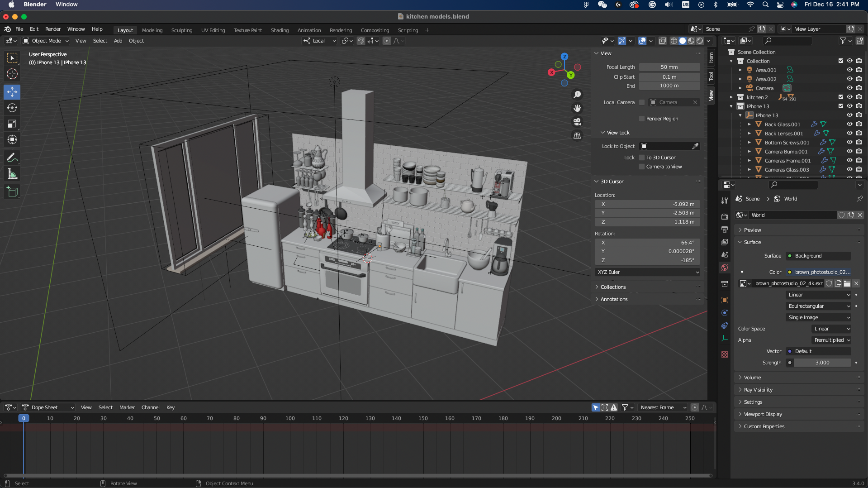Open the Add menu in the viewport header
Screen dimensions: 868x488
118,41
